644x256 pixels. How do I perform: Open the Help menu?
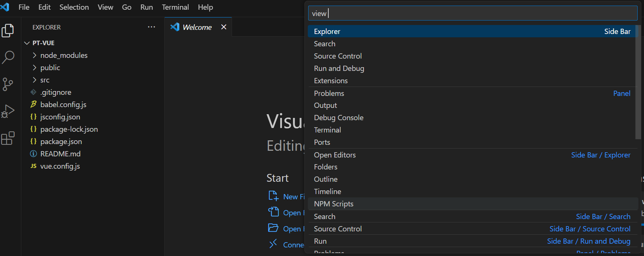(205, 7)
